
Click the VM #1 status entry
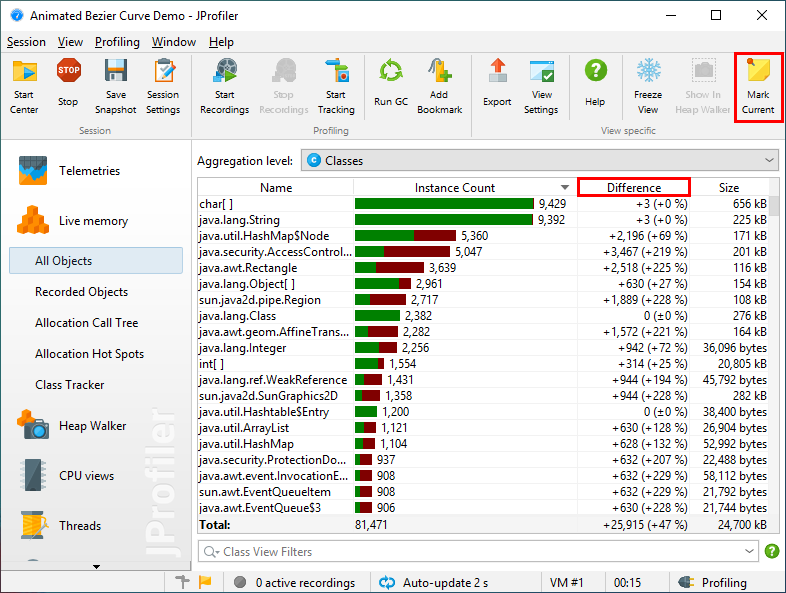tap(566, 582)
